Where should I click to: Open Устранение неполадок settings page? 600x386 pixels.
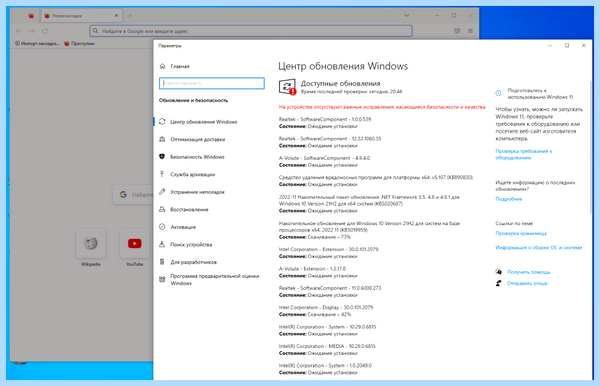pyautogui.click(x=197, y=192)
